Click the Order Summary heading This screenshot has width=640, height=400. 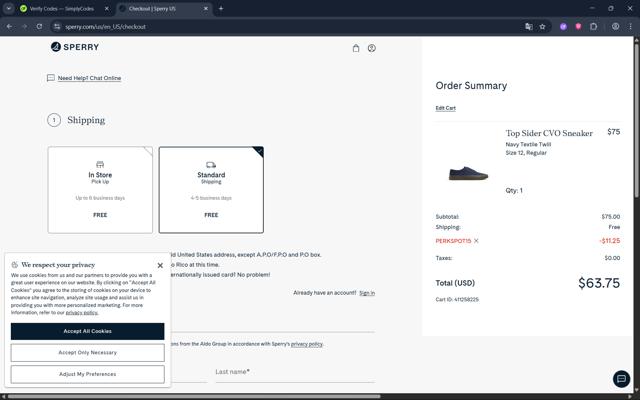coord(471,86)
